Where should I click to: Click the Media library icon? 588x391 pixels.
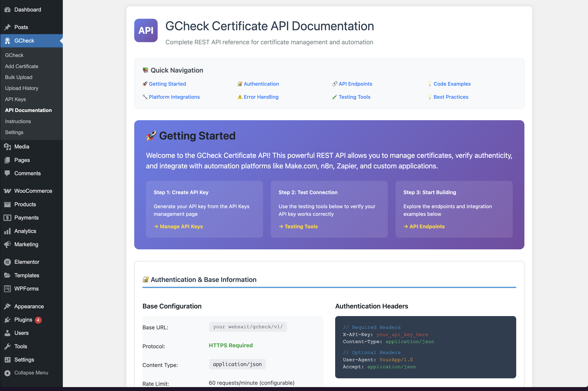(7, 147)
